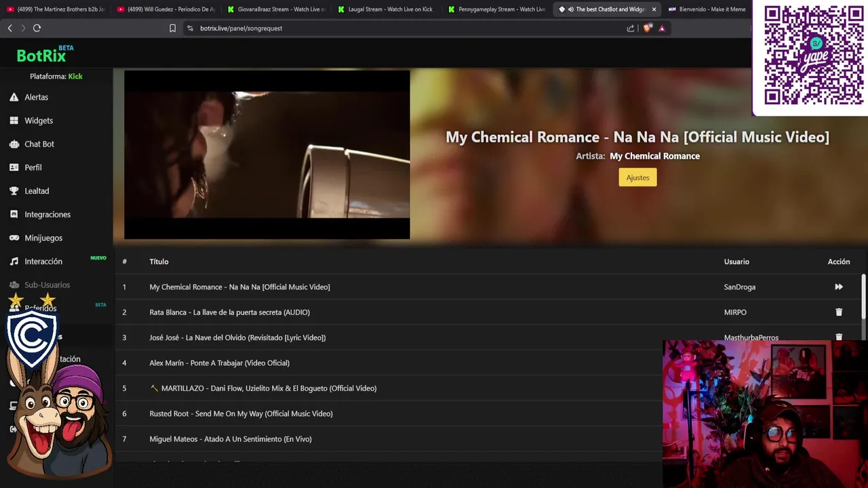This screenshot has height=488, width=868.
Task: Select Miguel Mateos Atado A Un Sentimiento
Action: click(389, 439)
